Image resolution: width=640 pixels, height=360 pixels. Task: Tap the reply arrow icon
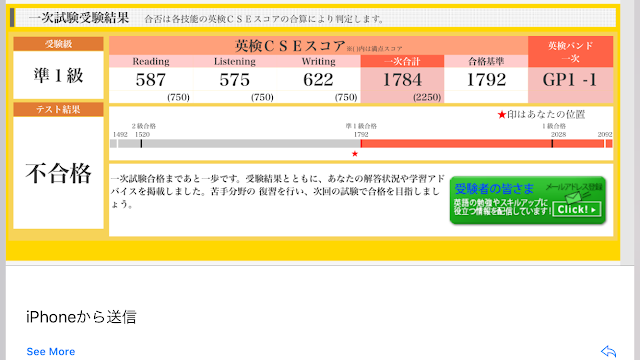[x=609, y=351]
